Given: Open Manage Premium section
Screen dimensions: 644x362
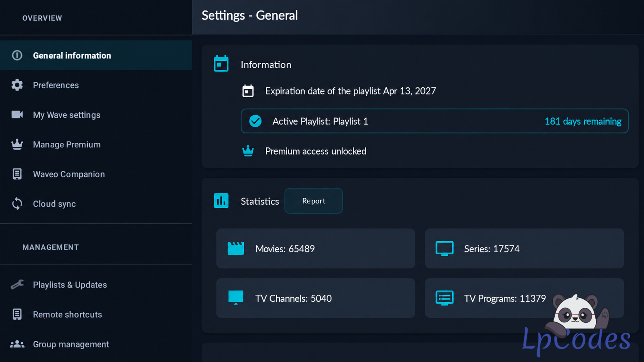Looking at the screenshot, I should pos(96,144).
